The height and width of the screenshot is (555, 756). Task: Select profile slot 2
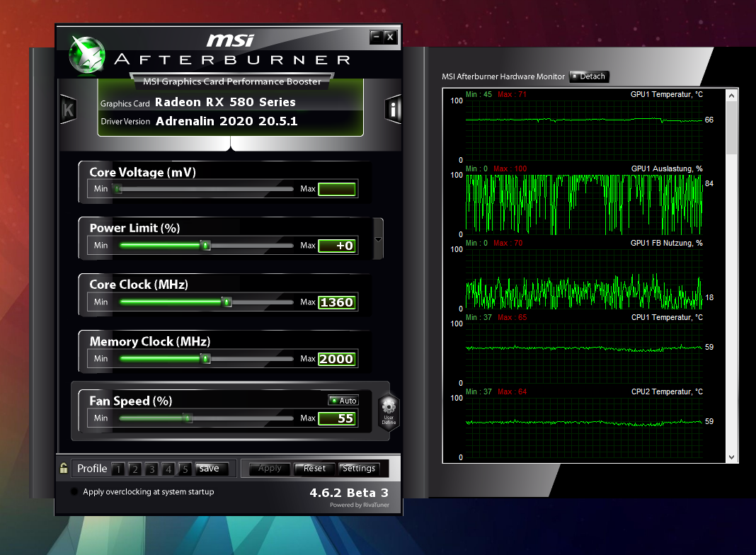tap(135, 469)
